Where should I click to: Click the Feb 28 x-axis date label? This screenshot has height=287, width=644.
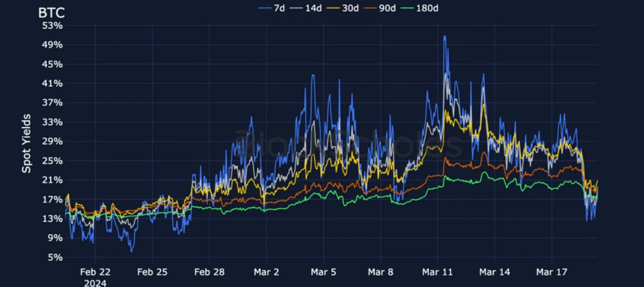coord(209,272)
